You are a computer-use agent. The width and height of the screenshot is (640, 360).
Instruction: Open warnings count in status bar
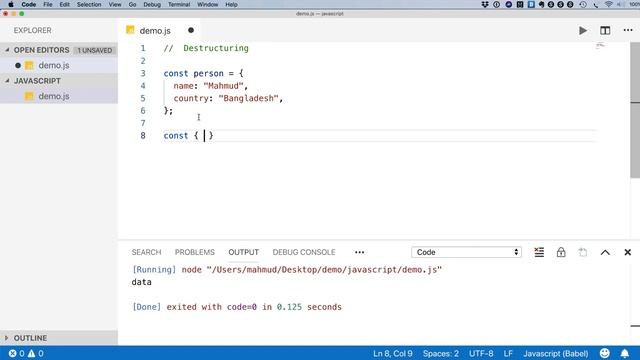pyautogui.click(x=36, y=353)
